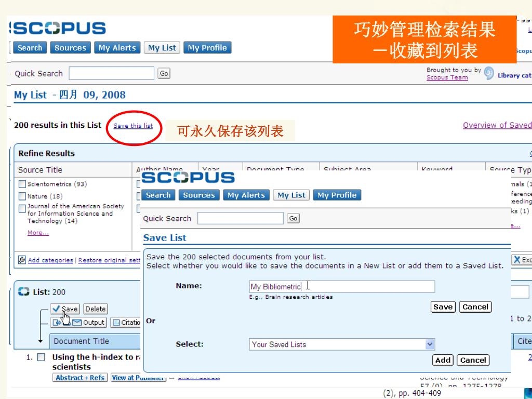Click the View at Publisher button
532x399 pixels.
pyautogui.click(x=138, y=378)
